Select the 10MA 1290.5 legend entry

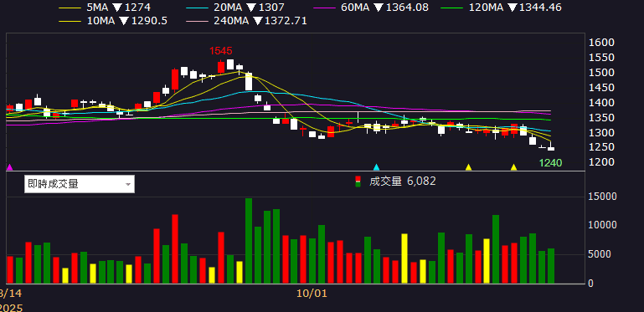tap(113, 21)
